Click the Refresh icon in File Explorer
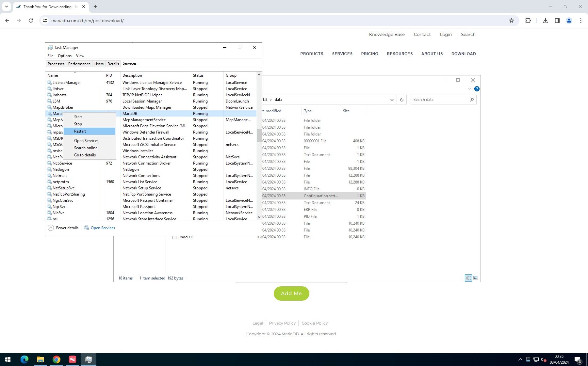This screenshot has height=366, width=588. [x=402, y=100]
